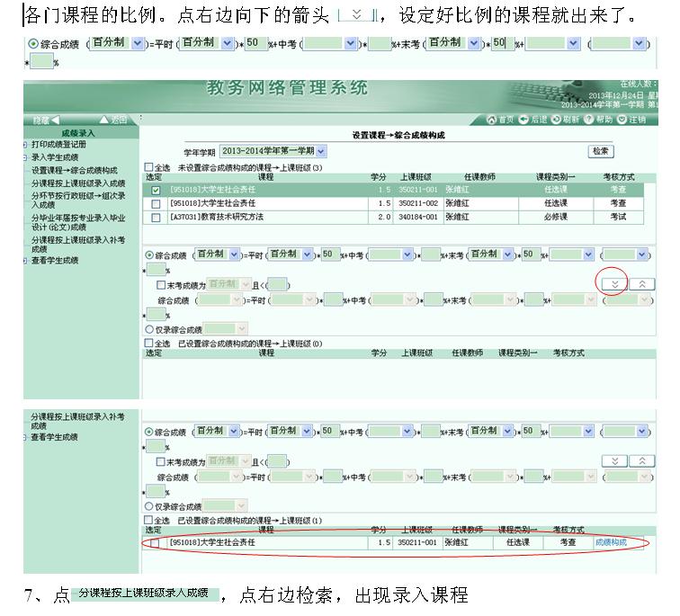The height and width of the screenshot is (616, 680).
Task: Click the 检索 search button
Action: pyautogui.click(x=601, y=151)
